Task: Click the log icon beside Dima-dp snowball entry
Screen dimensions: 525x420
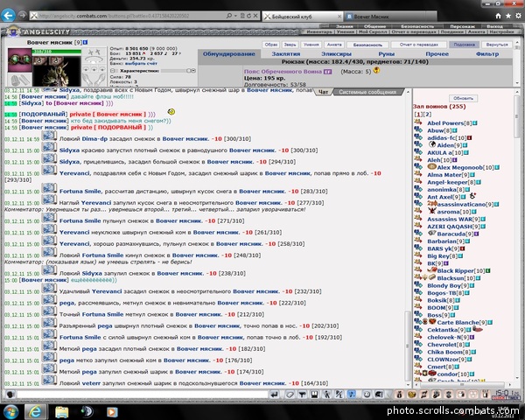Action: [49, 136]
